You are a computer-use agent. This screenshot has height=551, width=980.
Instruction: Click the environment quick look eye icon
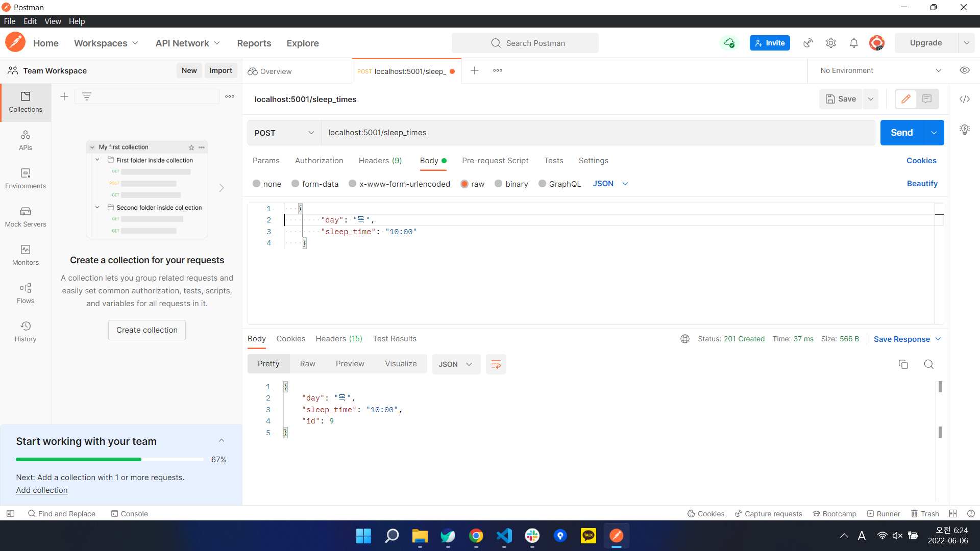(x=965, y=70)
